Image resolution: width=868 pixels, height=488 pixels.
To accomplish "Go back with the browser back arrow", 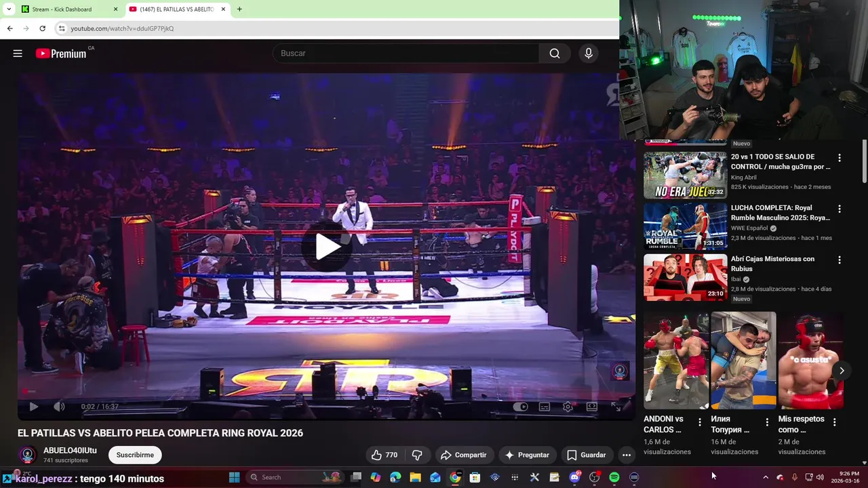I will point(9,28).
